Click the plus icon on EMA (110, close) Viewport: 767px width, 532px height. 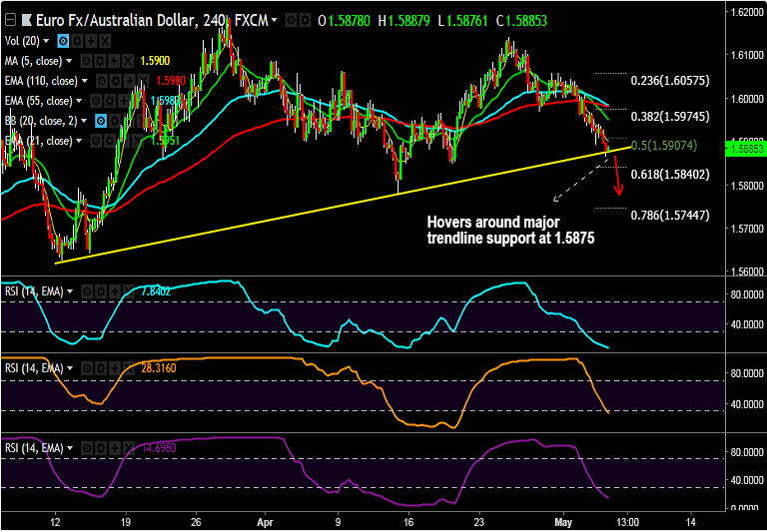(x=130, y=81)
